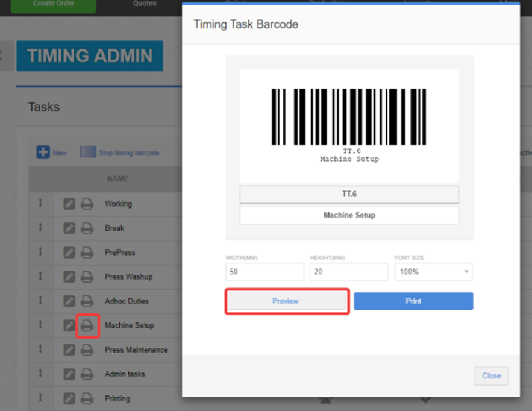Edit the Machine Setup task
The height and width of the screenshot is (411, 532).
(69, 325)
